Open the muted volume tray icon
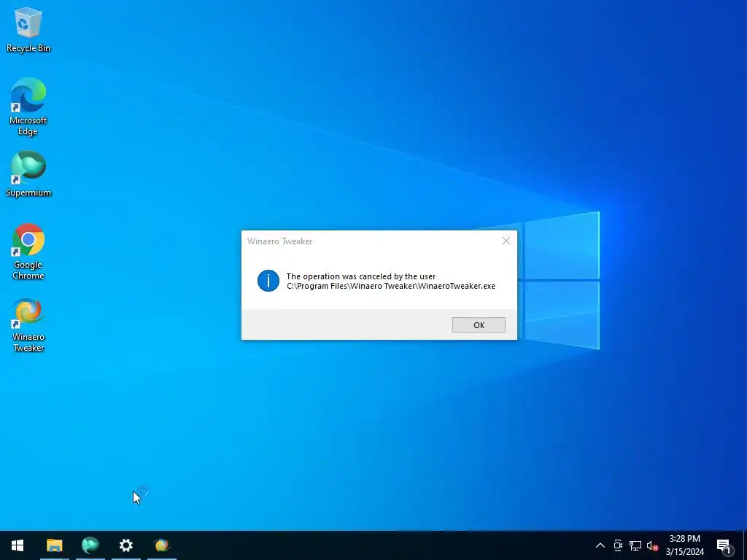This screenshot has height=560, width=747. pyautogui.click(x=652, y=545)
